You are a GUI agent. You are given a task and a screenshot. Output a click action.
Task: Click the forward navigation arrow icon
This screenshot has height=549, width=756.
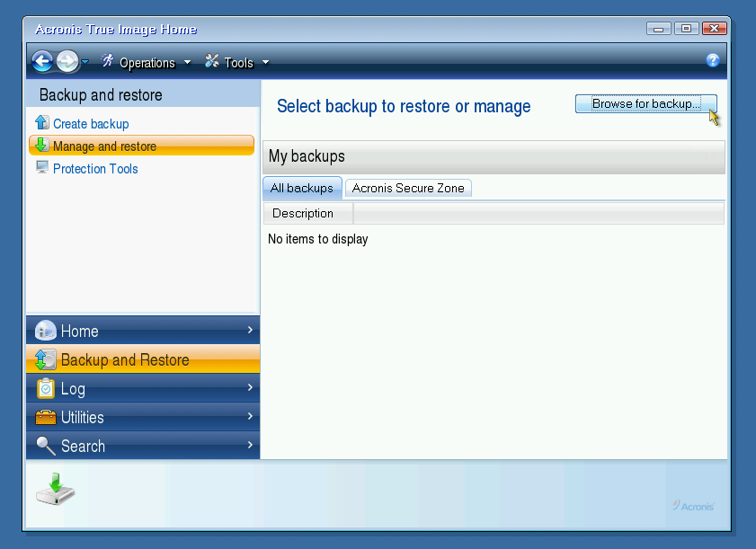[67, 61]
